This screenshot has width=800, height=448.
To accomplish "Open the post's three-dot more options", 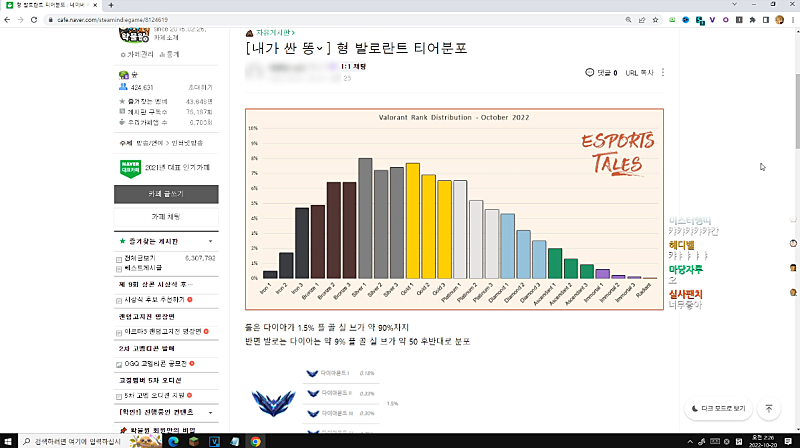I will click(x=663, y=72).
